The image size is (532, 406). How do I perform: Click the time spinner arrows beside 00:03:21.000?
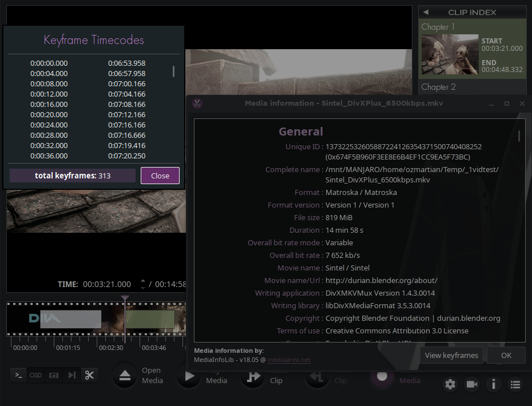[x=143, y=284]
